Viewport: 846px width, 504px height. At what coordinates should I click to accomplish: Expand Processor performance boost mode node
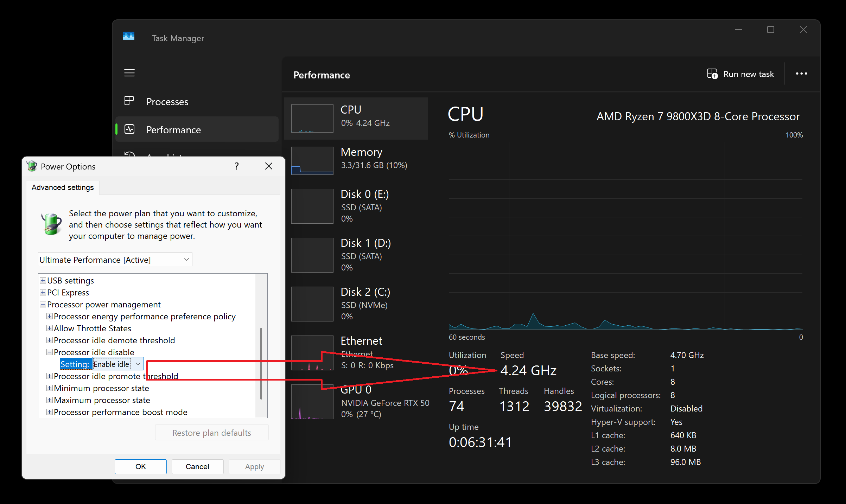[x=50, y=412]
